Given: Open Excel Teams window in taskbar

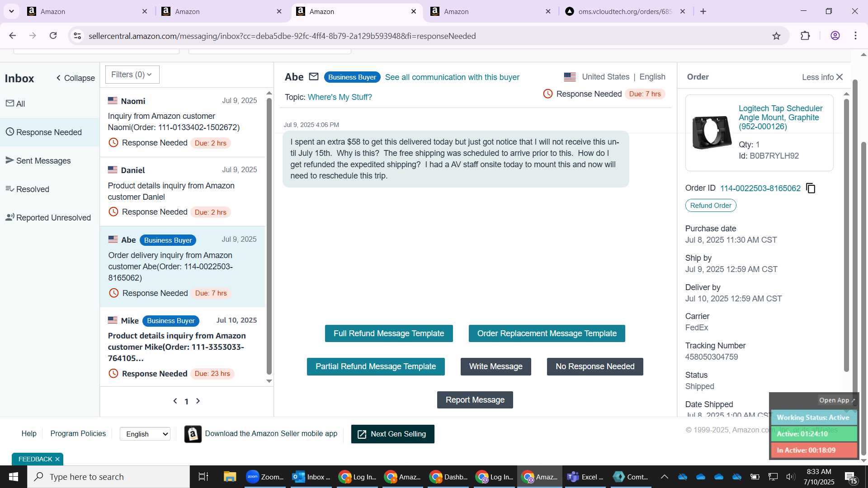Looking at the screenshot, I should point(585,477).
